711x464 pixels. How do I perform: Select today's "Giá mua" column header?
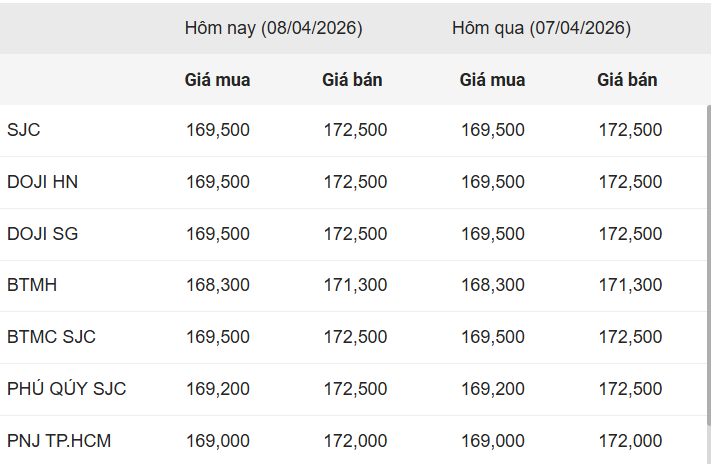click(217, 80)
